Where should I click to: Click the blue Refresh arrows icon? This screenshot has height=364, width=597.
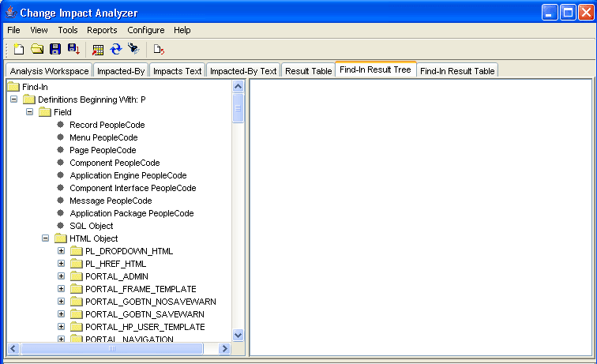tap(116, 49)
